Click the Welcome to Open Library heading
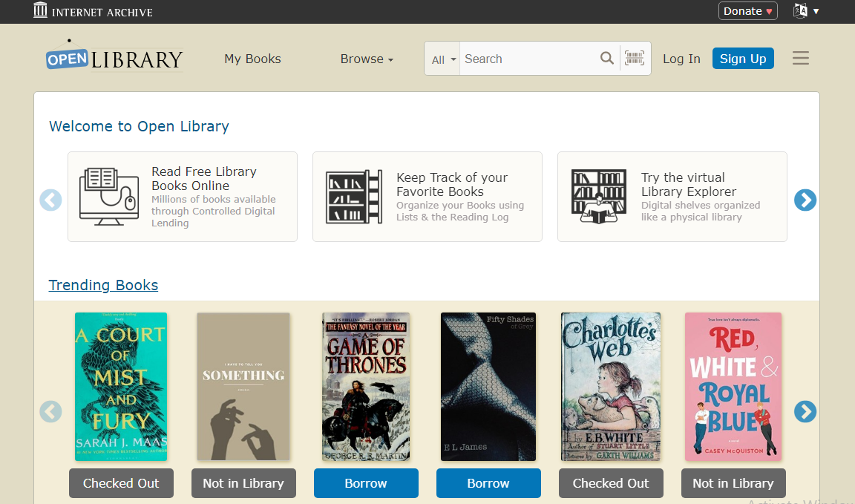This screenshot has width=855, height=504. pos(139,126)
